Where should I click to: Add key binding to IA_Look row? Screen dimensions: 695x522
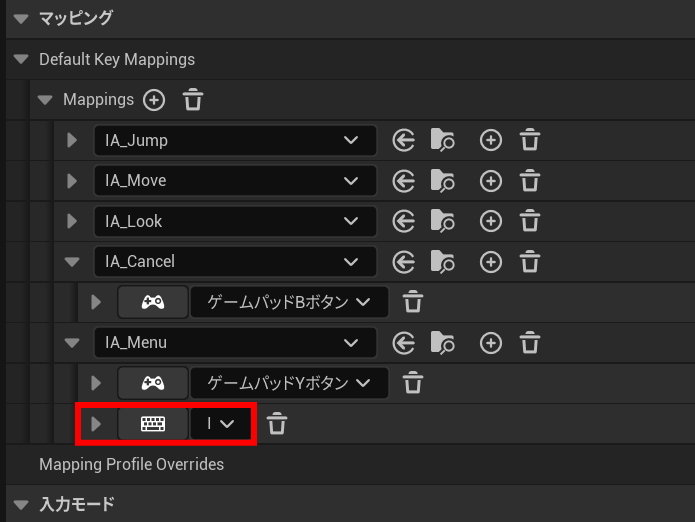click(490, 221)
